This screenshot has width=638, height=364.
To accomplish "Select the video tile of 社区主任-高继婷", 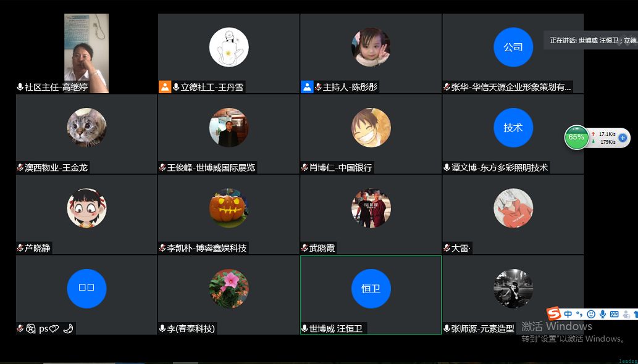I will click(x=86, y=53).
